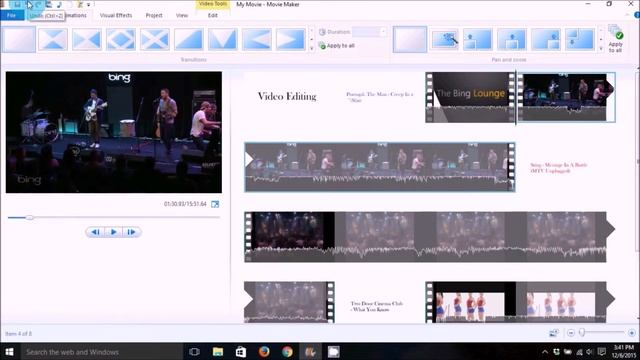The width and height of the screenshot is (640, 360).
Task: Expand the pan and zoom gallery
Action: tap(601, 49)
